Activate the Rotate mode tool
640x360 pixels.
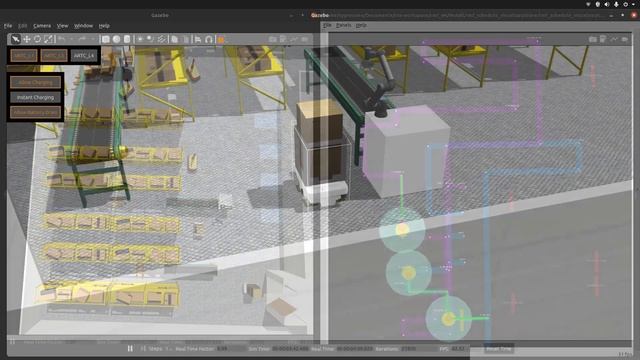click(x=38, y=39)
